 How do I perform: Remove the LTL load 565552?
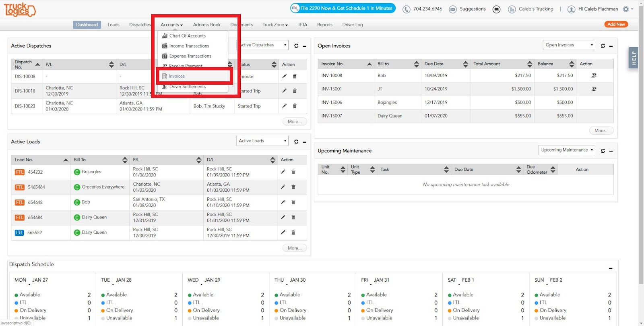coord(293,232)
